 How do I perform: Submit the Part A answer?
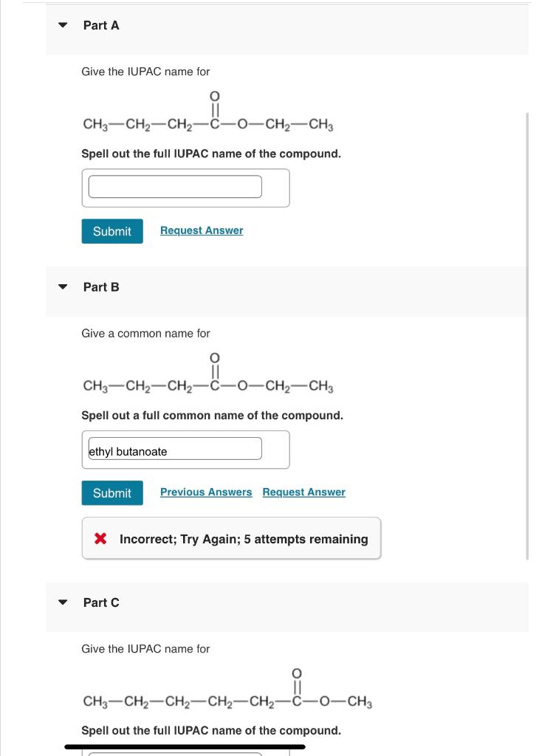click(111, 231)
